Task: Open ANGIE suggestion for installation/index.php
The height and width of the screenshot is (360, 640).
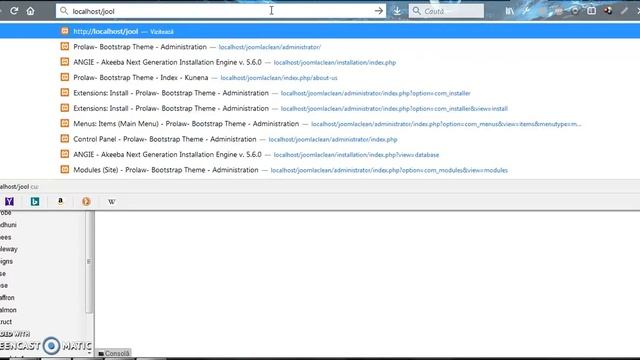Action: pos(320,62)
